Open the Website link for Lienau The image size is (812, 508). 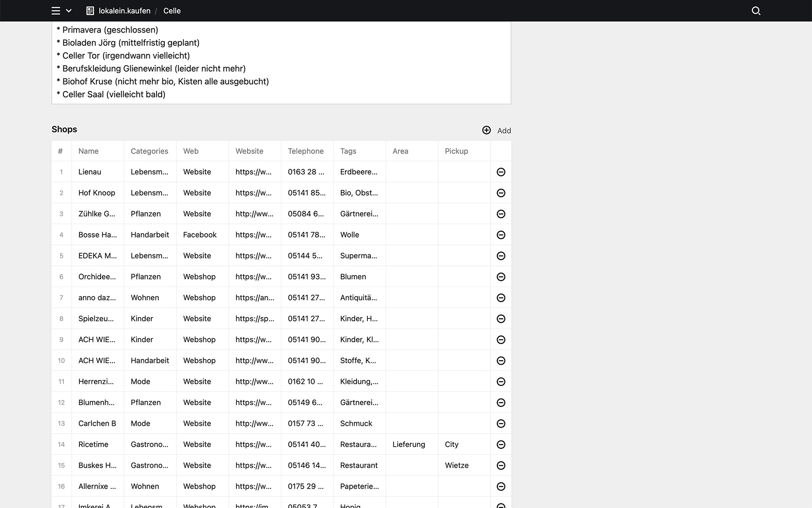[197, 172]
